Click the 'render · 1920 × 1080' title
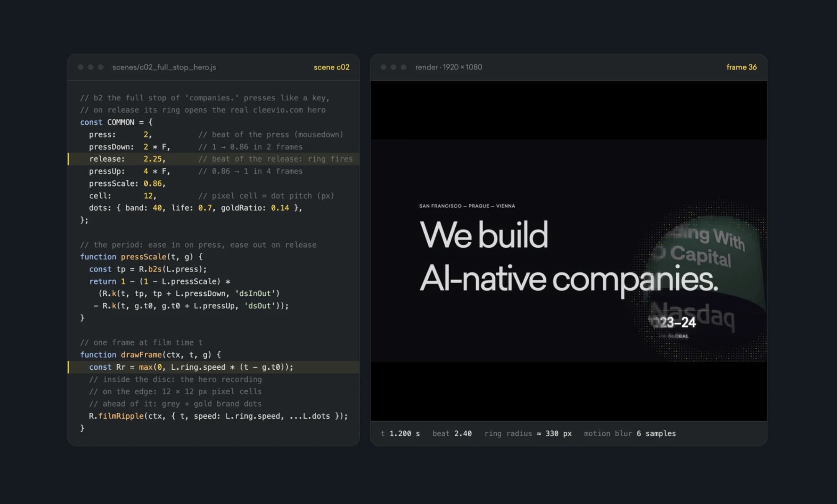Image resolution: width=837 pixels, height=504 pixels. click(449, 67)
